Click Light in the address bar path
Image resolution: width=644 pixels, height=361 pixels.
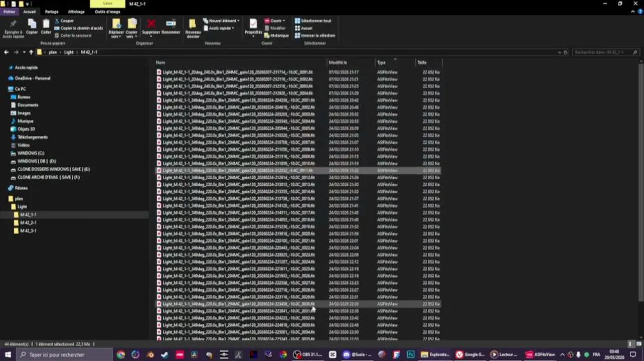[69, 52]
